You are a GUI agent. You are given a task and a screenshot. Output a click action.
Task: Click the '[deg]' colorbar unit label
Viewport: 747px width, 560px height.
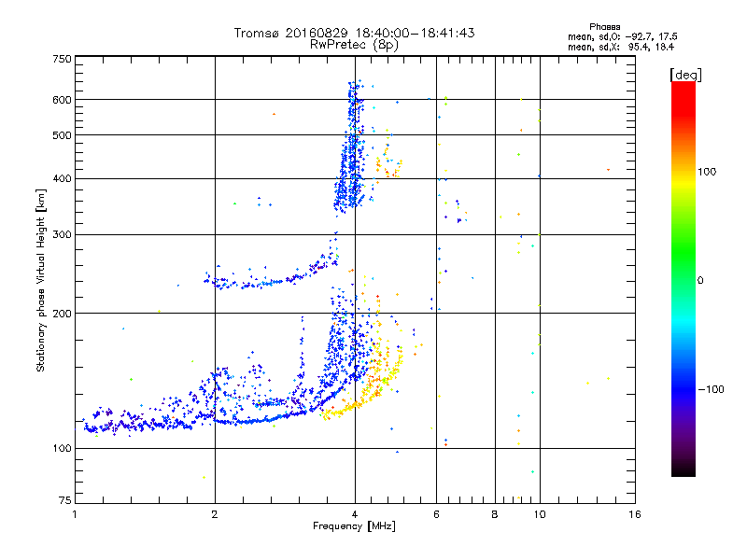click(x=685, y=75)
